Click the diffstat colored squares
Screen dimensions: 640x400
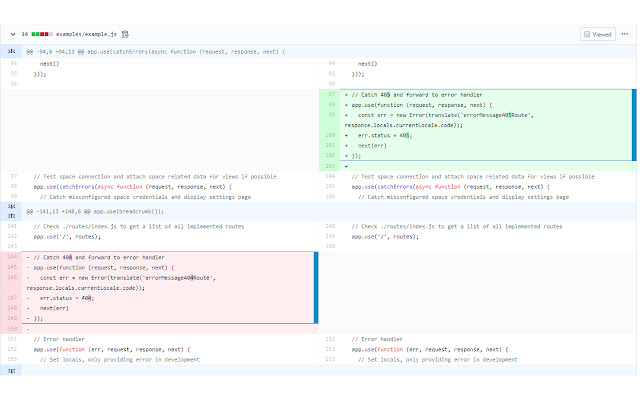click(x=42, y=34)
